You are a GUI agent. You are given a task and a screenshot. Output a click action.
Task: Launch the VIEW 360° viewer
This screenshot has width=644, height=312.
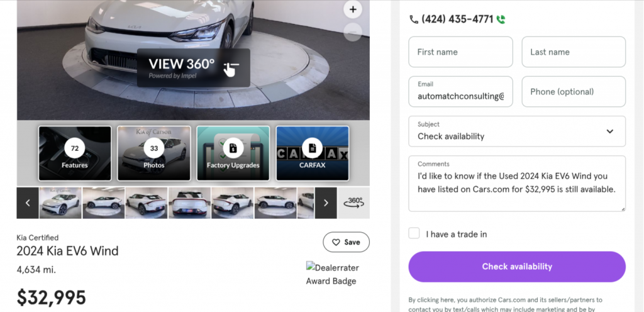[x=194, y=68]
